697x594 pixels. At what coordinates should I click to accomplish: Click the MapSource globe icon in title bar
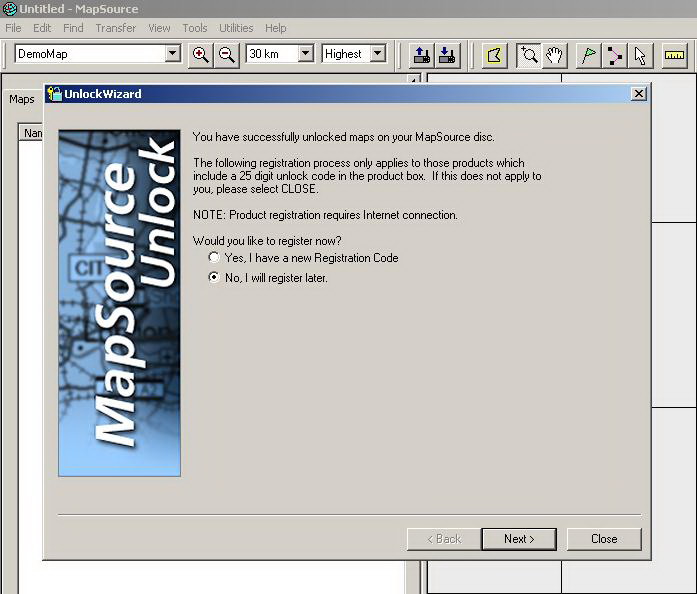pos(9,8)
